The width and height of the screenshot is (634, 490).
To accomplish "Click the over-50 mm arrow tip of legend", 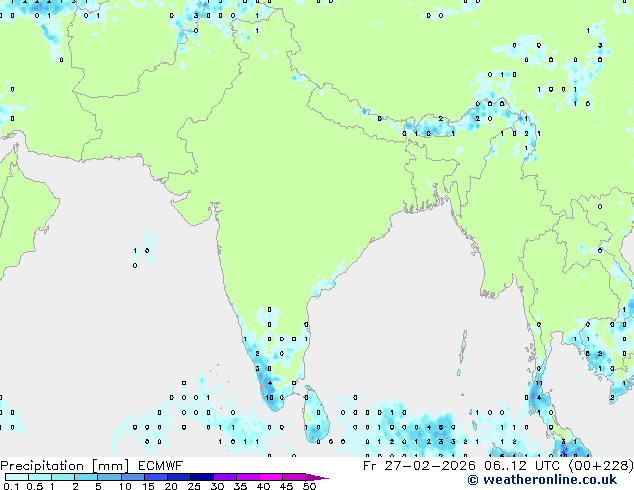I will pyautogui.click(x=317, y=477).
